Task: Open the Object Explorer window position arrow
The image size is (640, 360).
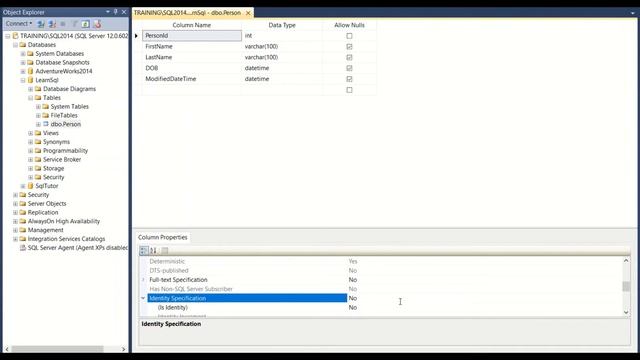Action: (108, 12)
